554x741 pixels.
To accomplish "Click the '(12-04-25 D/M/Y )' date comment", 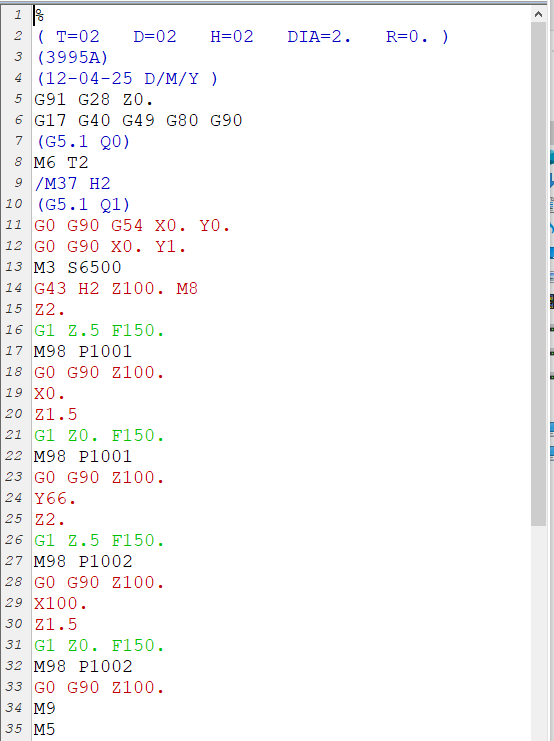I will click(x=128, y=78).
